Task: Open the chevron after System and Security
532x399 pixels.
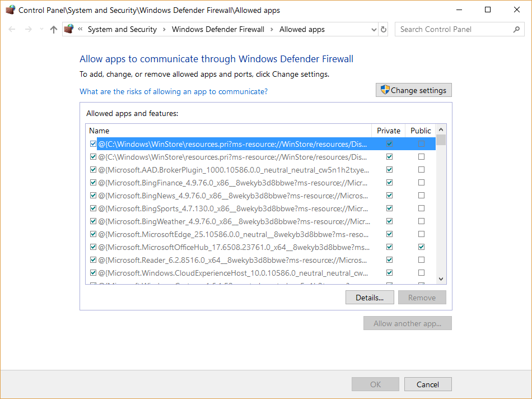Action: [x=164, y=30]
